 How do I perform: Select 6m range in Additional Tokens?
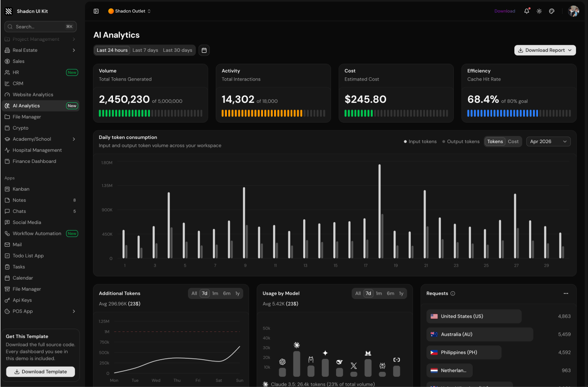point(227,293)
